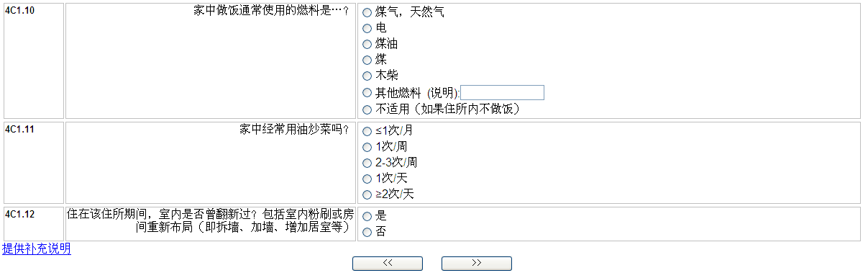This screenshot has width=868, height=273.
Task: Open the 提供补充说明 link
Action: point(37,249)
